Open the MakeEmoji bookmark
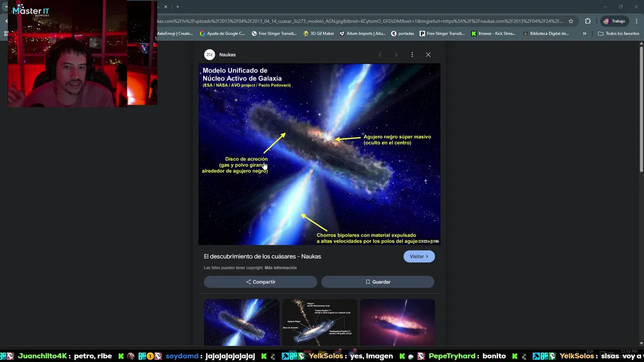 point(175,34)
